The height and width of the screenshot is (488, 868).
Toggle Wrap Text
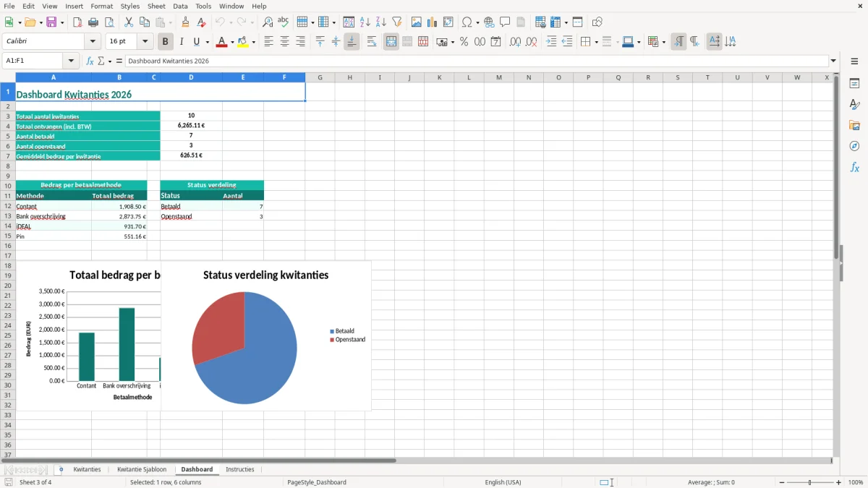371,42
